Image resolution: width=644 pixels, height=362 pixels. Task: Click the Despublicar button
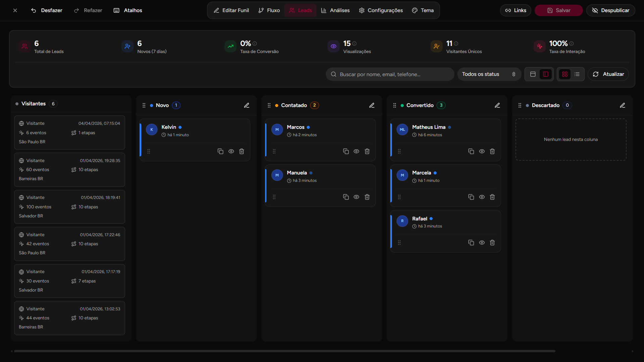tap(610, 10)
